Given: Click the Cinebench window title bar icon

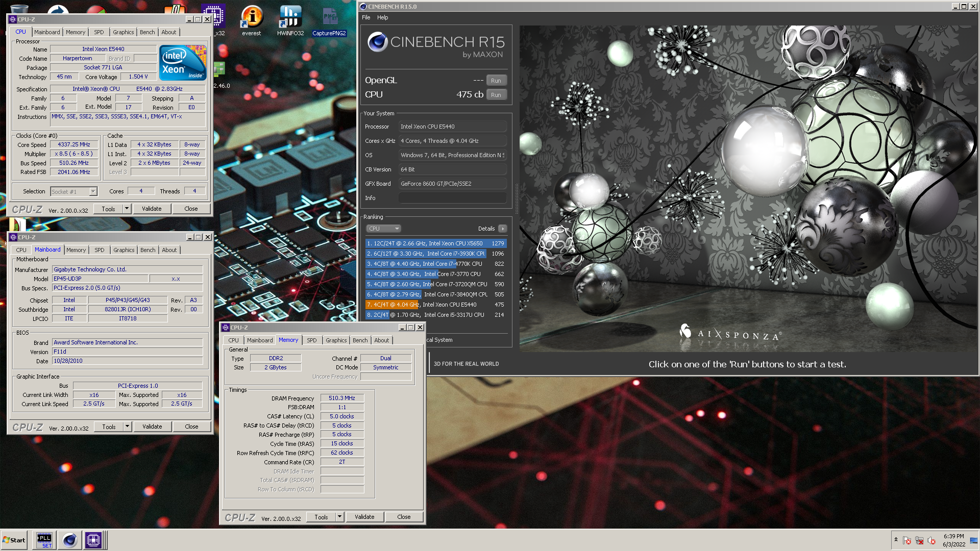Looking at the screenshot, I should pyautogui.click(x=363, y=7).
